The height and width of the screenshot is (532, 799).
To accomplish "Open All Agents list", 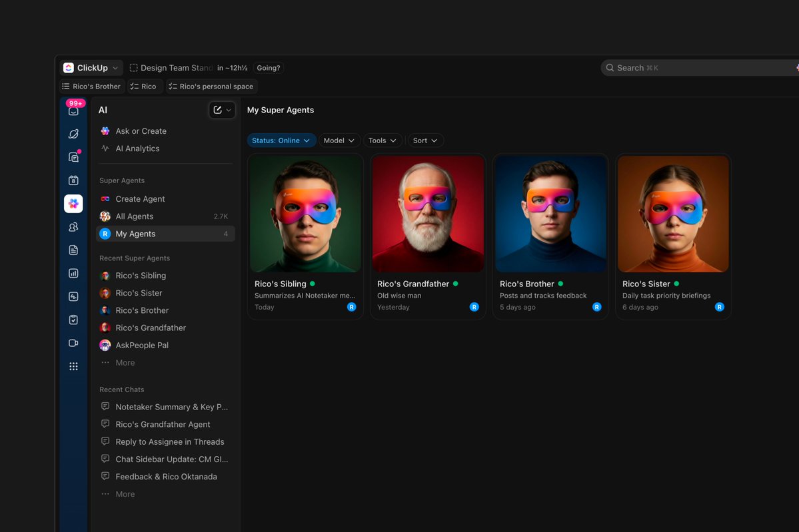I will coord(166,216).
